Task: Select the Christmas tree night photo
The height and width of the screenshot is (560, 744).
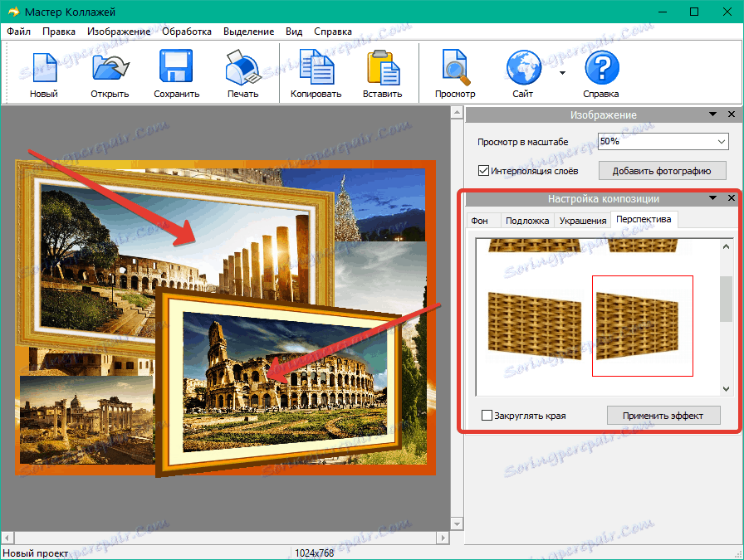Action: coord(379,207)
